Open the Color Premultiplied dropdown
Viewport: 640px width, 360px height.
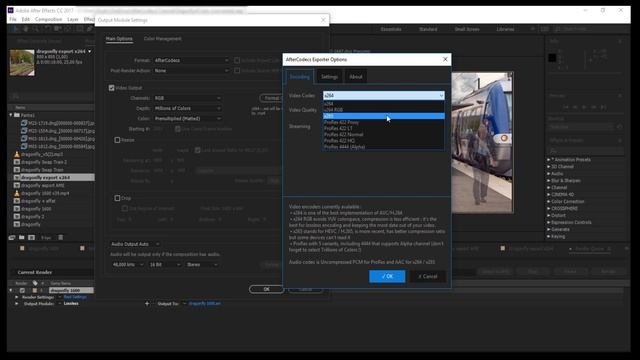coord(188,119)
